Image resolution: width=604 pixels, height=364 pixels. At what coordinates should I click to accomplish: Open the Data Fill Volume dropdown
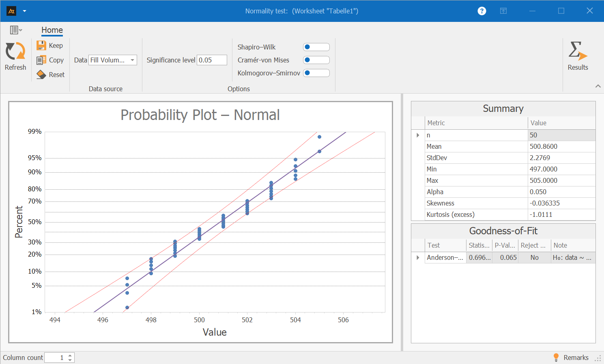pos(132,60)
